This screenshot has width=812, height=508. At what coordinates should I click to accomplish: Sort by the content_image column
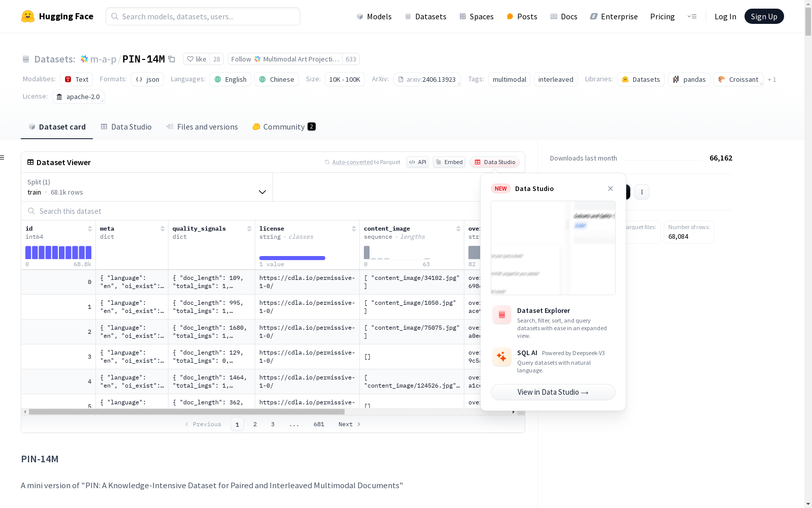pyautogui.click(x=458, y=229)
